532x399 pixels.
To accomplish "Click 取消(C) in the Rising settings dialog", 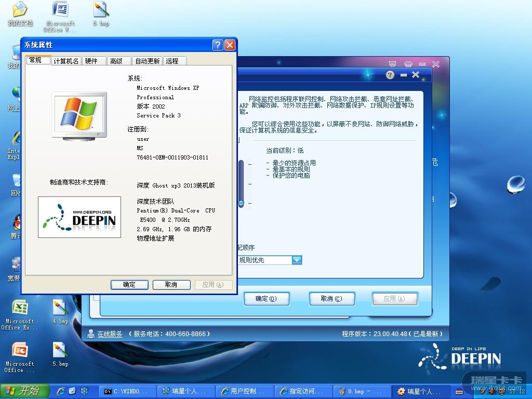I will click(x=332, y=299).
